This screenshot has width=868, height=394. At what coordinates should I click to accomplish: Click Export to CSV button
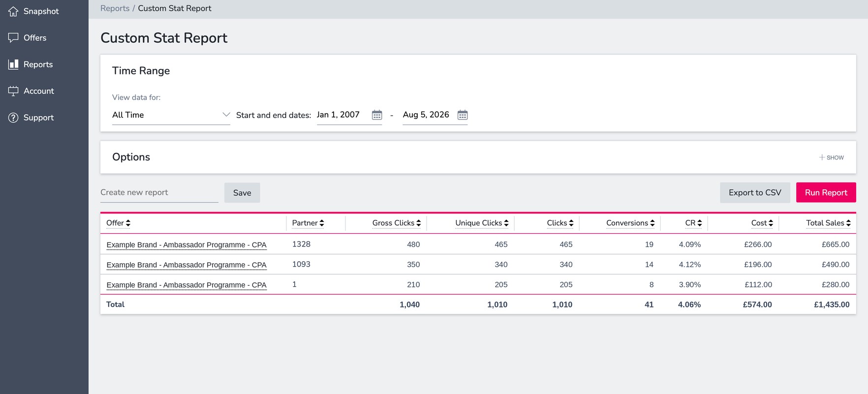(x=755, y=192)
